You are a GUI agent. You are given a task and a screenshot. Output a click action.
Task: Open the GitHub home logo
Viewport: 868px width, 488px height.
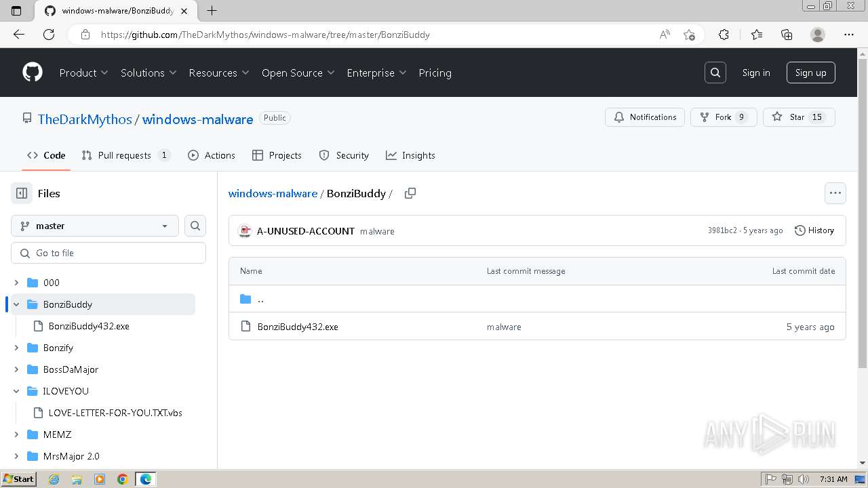(x=33, y=73)
